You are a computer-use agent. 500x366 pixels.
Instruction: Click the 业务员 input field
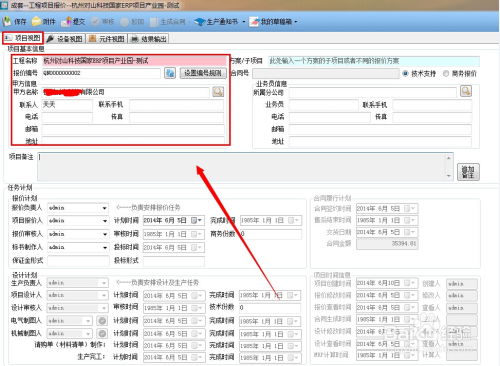coord(323,105)
